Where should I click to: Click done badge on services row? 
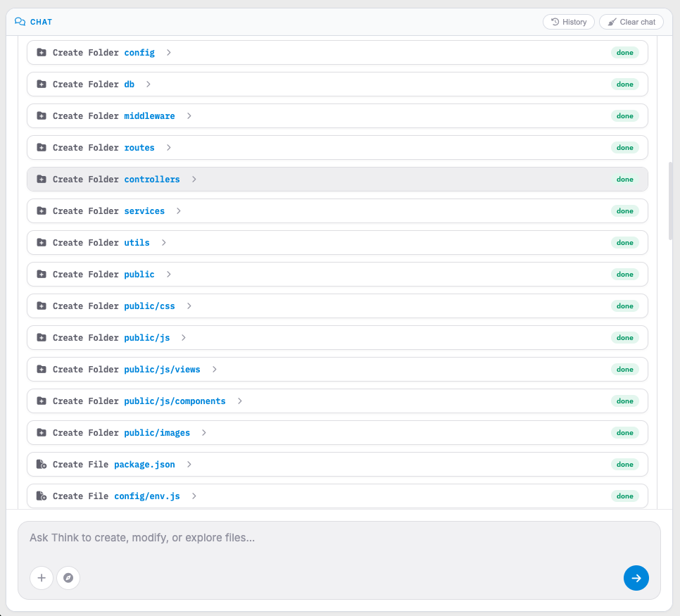coord(625,210)
